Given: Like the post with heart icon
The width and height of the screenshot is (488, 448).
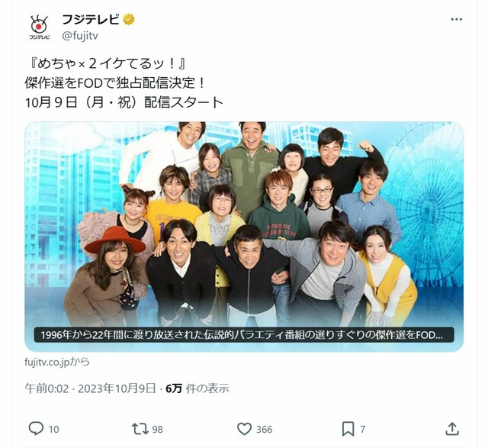Looking at the screenshot, I should click(244, 429).
